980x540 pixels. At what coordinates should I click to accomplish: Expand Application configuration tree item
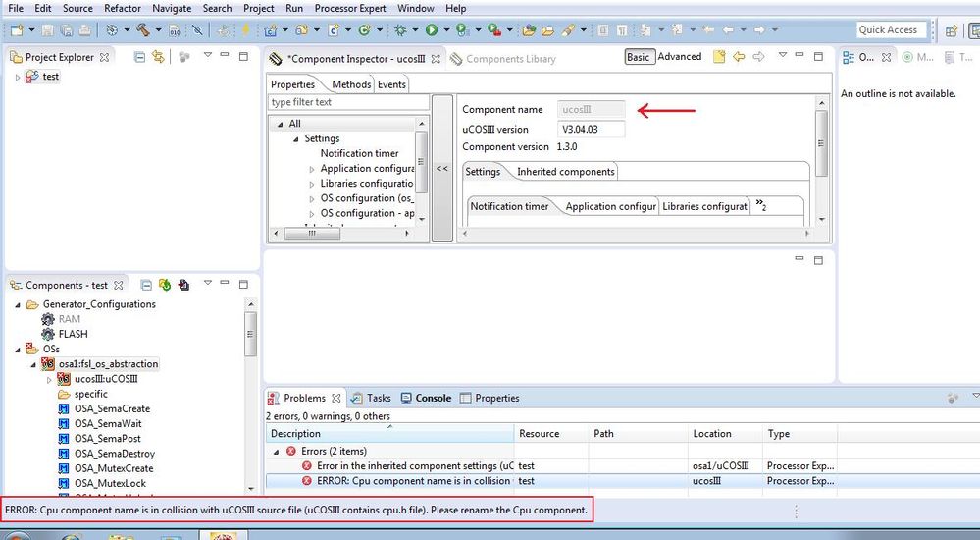click(312, 169)
